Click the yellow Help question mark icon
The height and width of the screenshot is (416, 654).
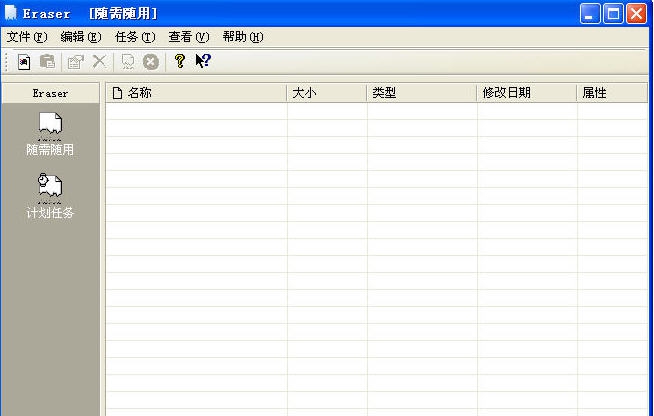[x=180, y=61]
